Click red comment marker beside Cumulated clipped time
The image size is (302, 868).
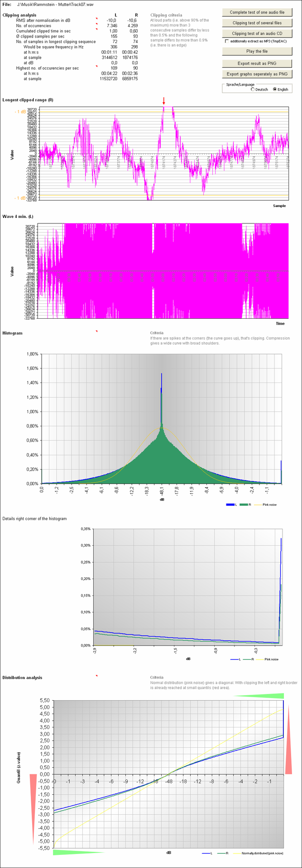coord(96,29)
